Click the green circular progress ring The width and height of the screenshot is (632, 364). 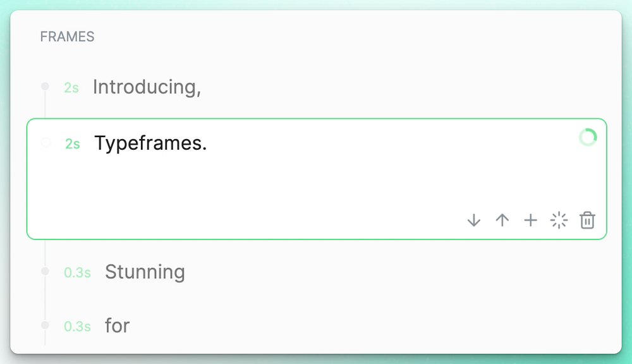pyautogui.click(x=588, y=137)
